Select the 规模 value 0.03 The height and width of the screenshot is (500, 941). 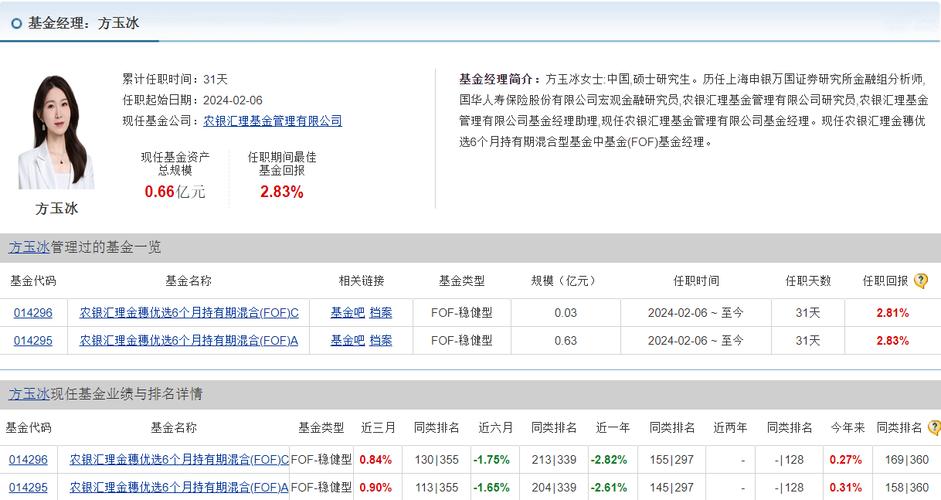(565, 313)
